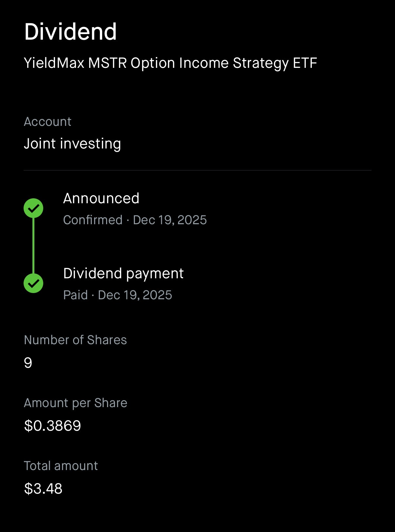The height and width of the screenshot is (532, 395).
Task: Click the green checkmark beside Announced
Action: [33, 208]
